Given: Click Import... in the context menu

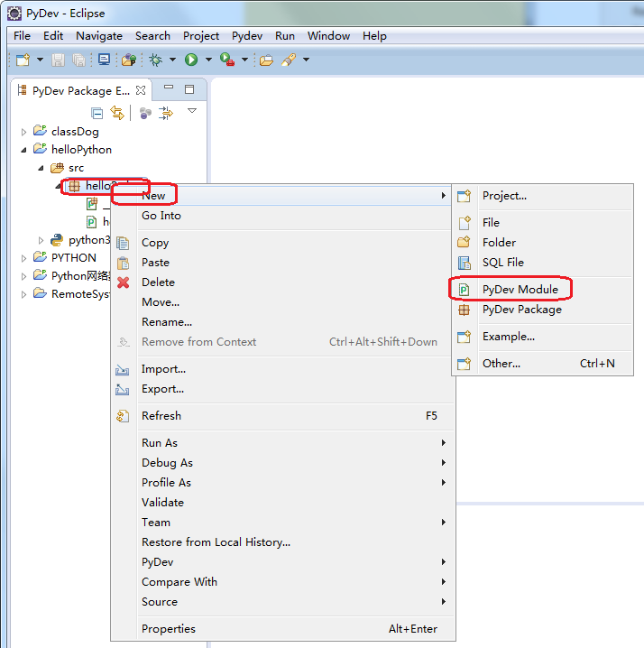Looking at the screenshot, I should [x=283, y=369].
